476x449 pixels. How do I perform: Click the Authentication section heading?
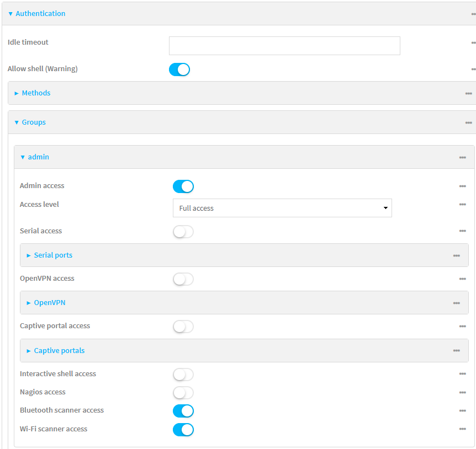pos(40,13)
